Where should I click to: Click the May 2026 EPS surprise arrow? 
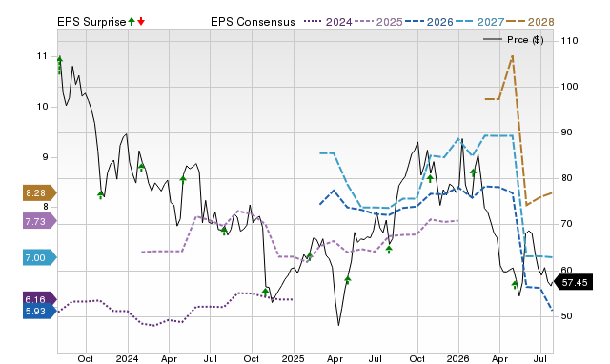515,285
